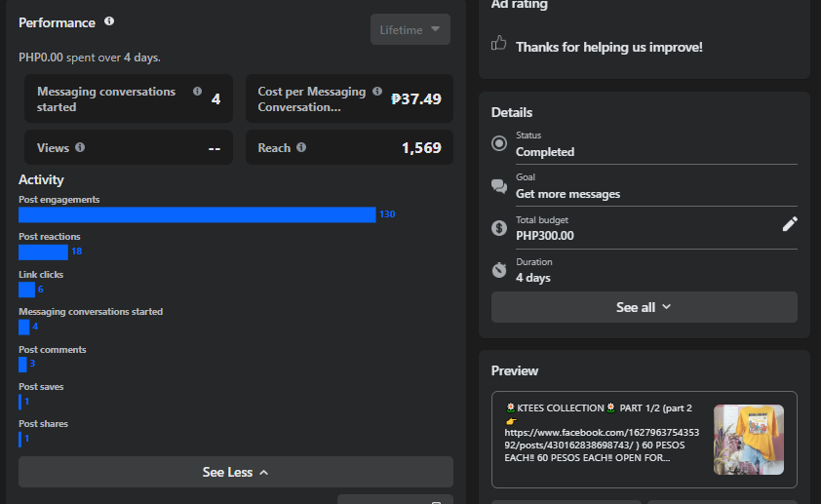821x504 pixels.
Task: Click the KTEES COLLECTION preview post text
Action: click(x=600, y=433)
